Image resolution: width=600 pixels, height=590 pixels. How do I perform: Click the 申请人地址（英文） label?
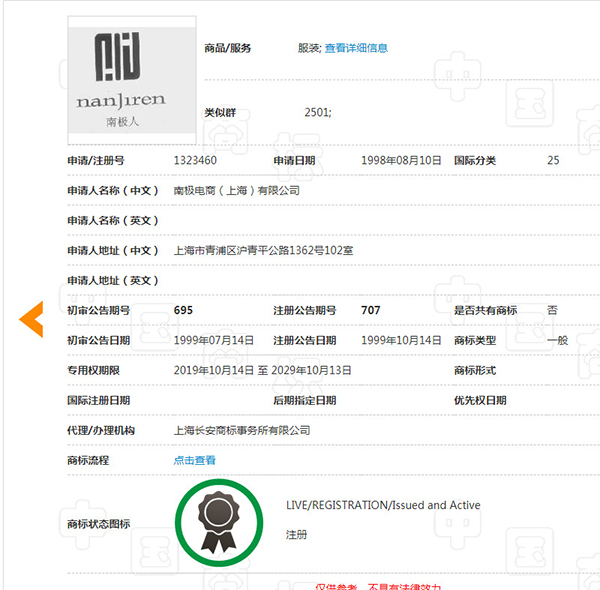pyautogui.click(x=113, y=280)
